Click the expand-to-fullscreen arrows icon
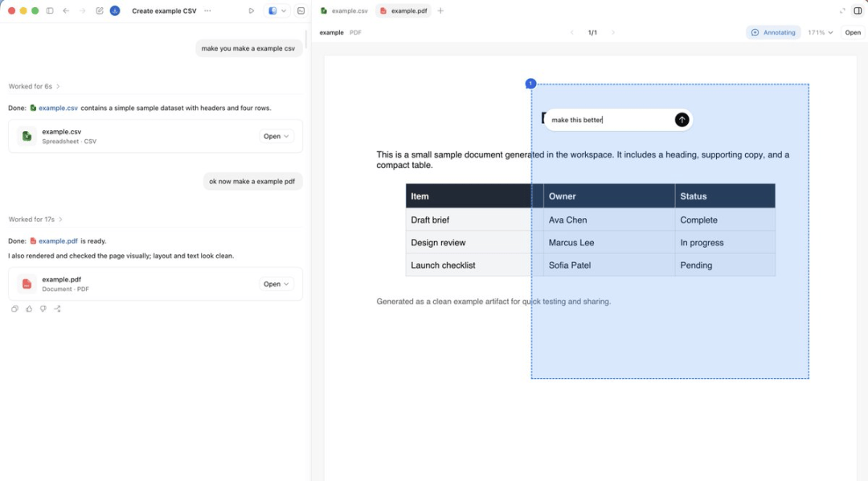The height and width of the screenshot is (481, 868). click(842, 10)
